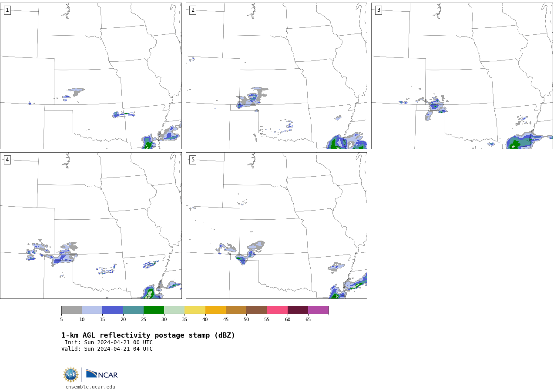
Task: Click the panel number label 5
Action: point(193,160)
